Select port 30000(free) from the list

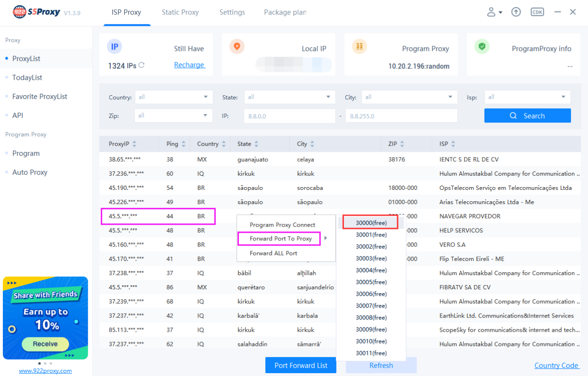(370, 222)
